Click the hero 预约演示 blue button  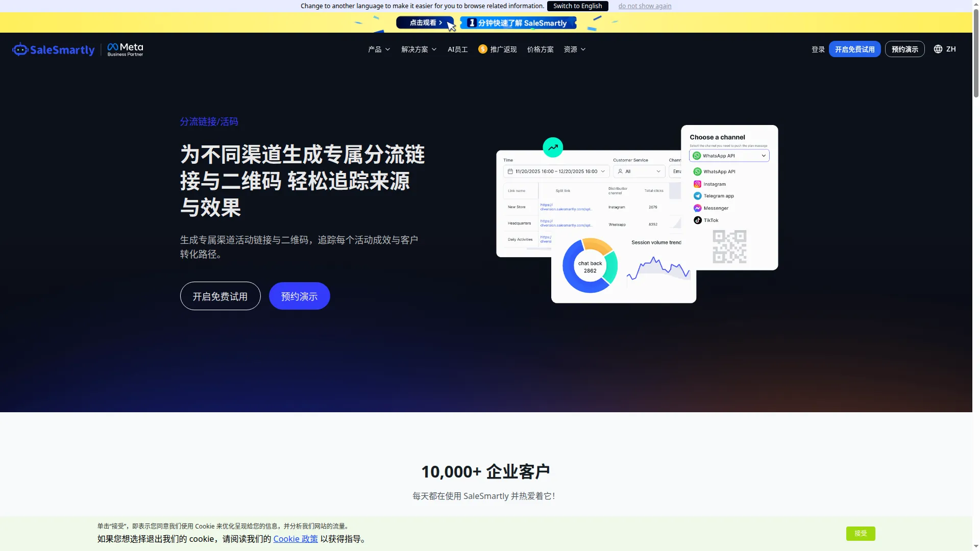(x=299, y=296)
